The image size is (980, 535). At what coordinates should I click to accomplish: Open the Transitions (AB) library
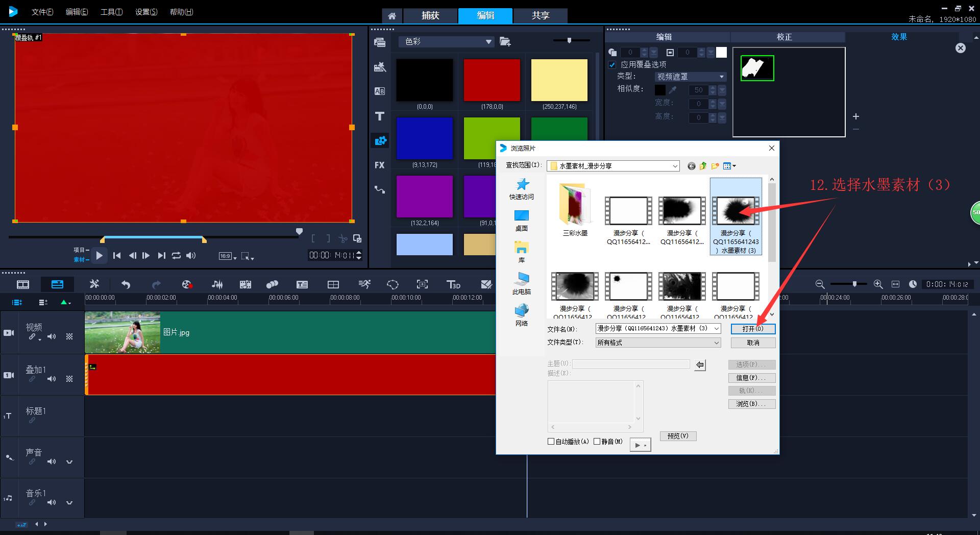[x=380, y=91]
